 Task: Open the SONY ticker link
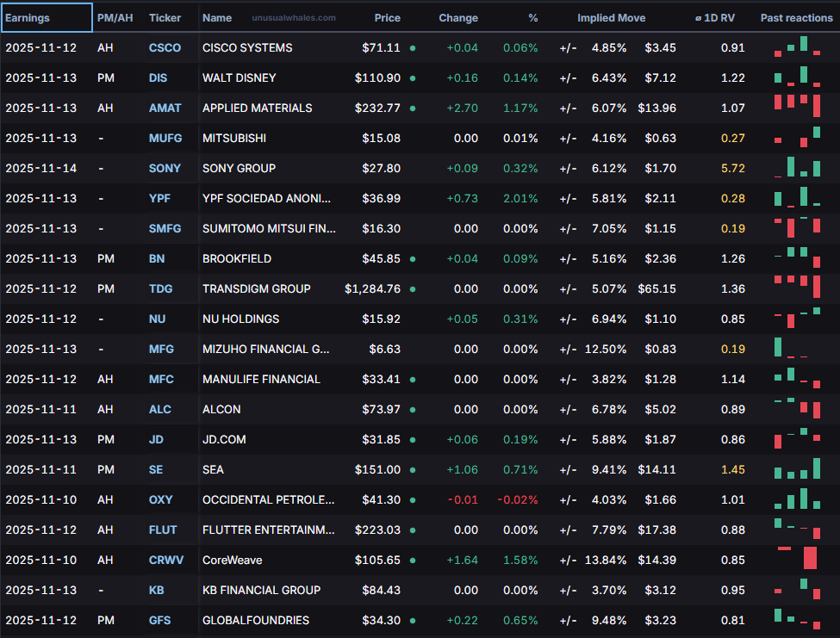coord(165,168)
